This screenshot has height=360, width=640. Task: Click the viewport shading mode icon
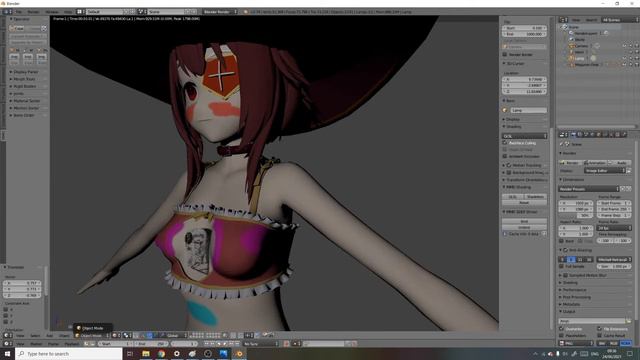click(116, 336)
